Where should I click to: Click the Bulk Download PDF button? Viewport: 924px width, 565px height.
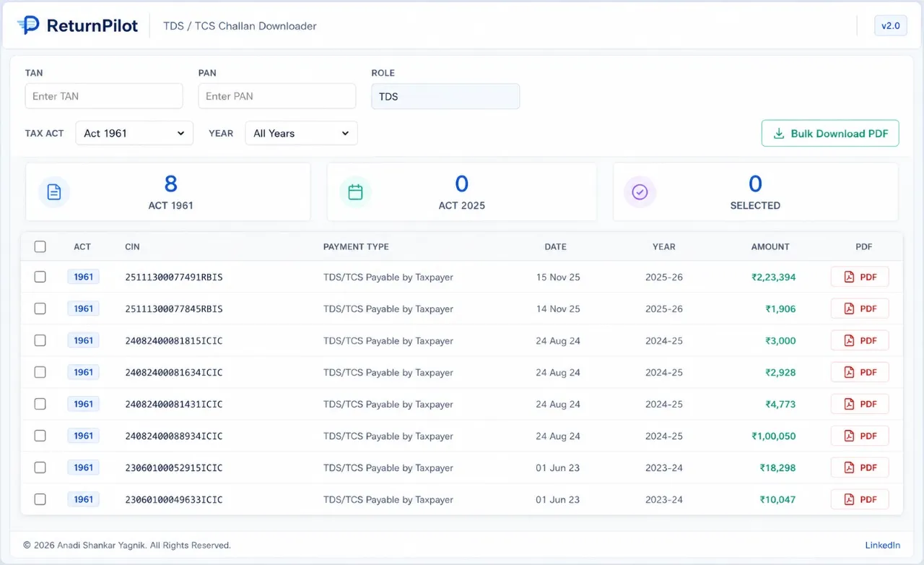[x=830, y=133]
